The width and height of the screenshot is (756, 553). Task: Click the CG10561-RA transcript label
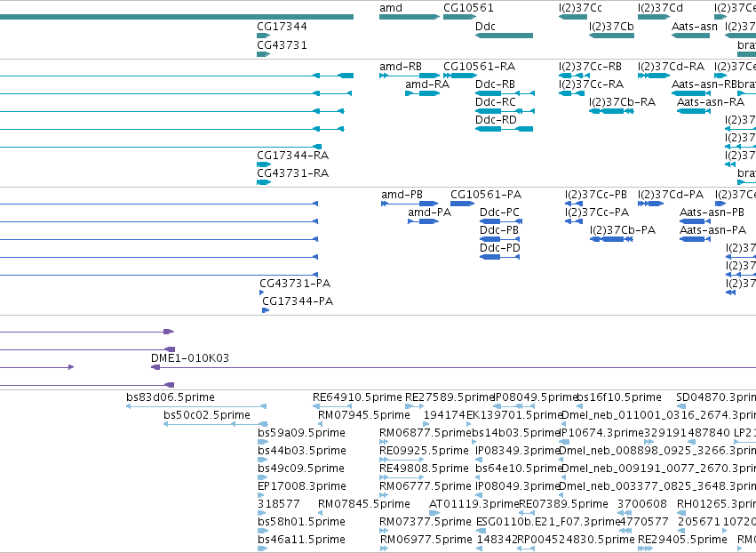[479, 67]
